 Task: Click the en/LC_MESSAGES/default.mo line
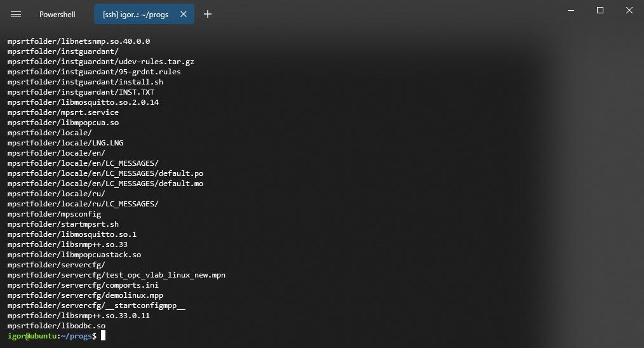(x=105, y=184)
